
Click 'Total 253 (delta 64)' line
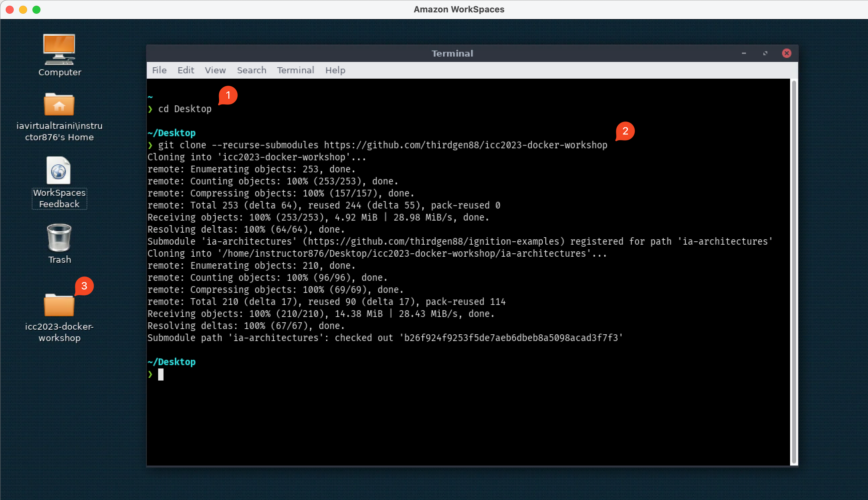324,205
